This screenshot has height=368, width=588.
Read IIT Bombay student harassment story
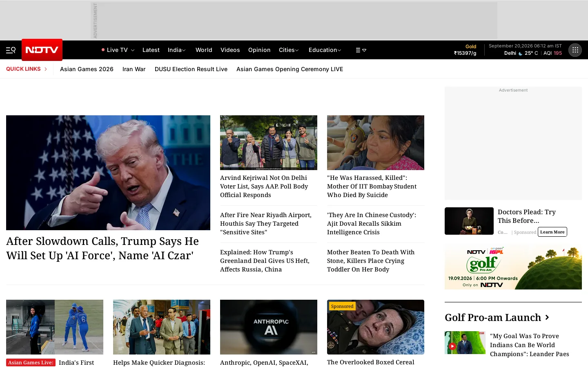coord(372,186)
